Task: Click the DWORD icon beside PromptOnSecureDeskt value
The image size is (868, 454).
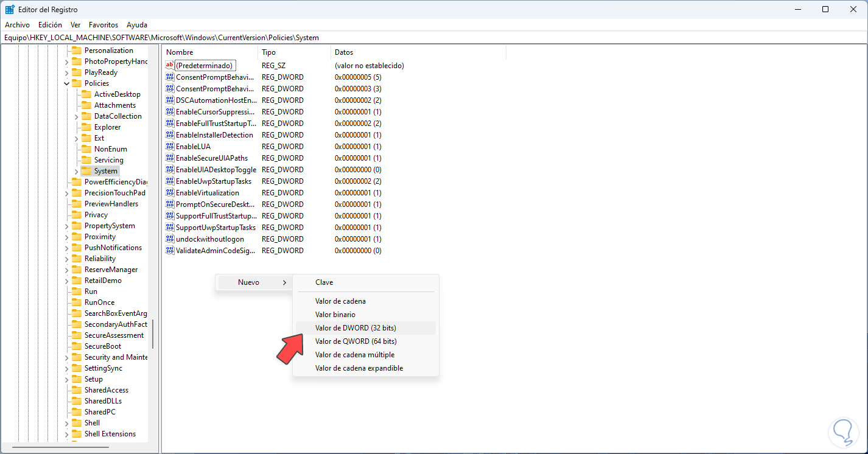Action: [170, 204]
